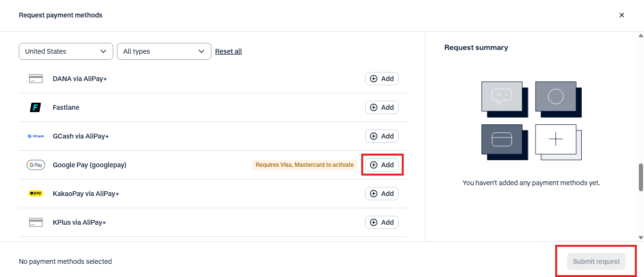
Task: Expand the All types filter dropdown
Action: coord(164,51)
